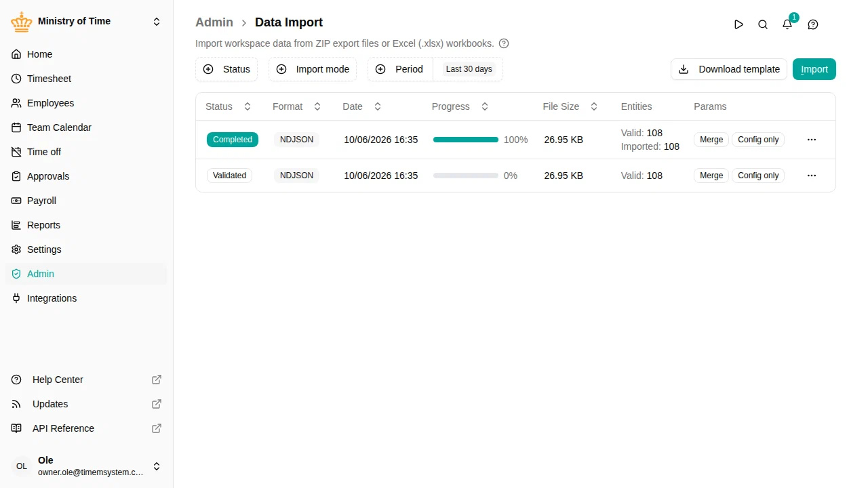Click the info icon beside import description
The width and height of the screenshot is (868, 488).
coord(504,43)
